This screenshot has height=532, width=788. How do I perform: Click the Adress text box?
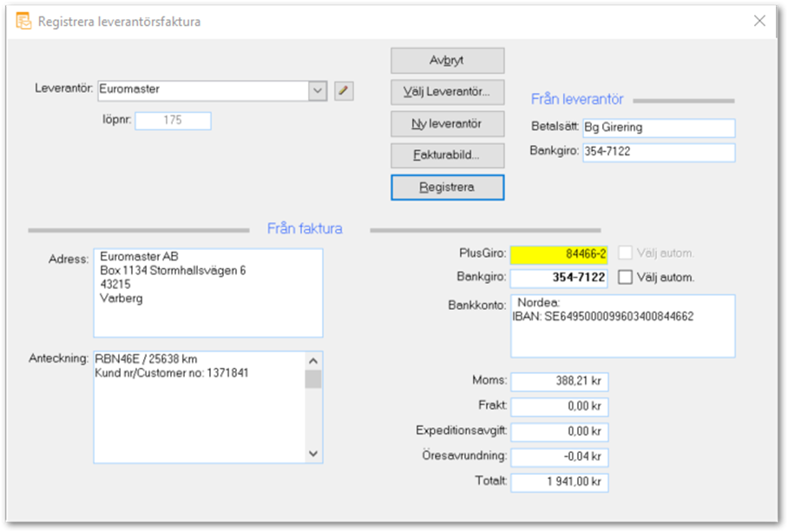point(208,292)
